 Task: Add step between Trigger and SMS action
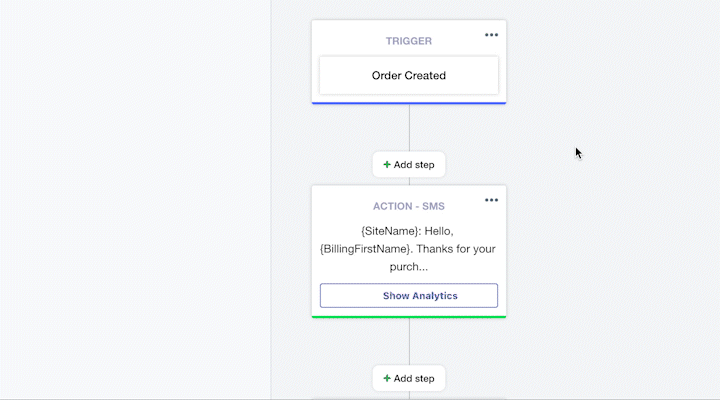pos(409,164)
